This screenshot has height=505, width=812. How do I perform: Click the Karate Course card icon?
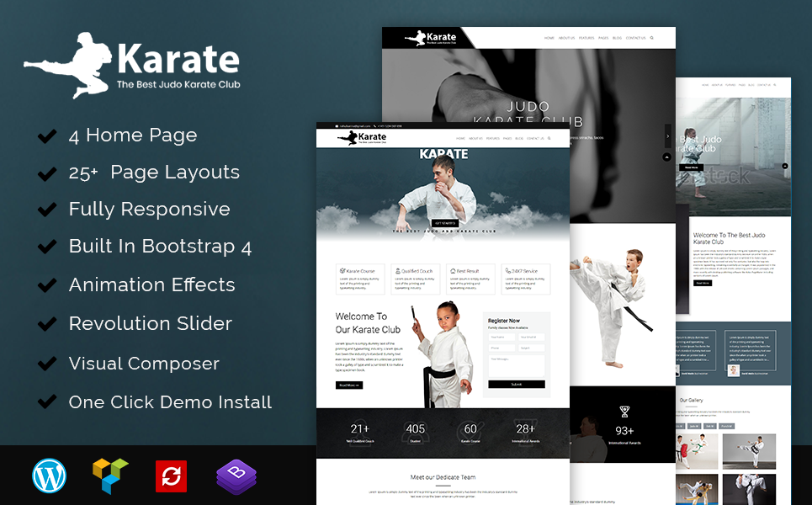tap(342, 271)
